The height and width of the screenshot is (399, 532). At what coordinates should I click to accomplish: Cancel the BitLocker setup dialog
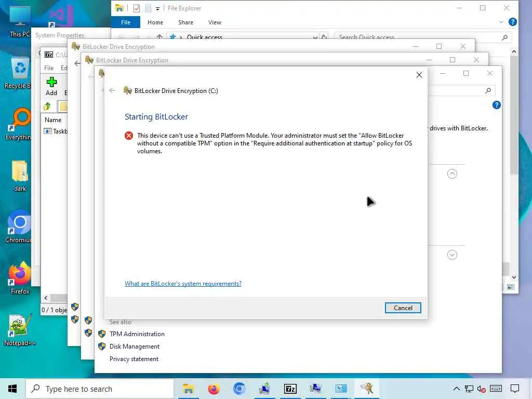[x=403, y=308]
